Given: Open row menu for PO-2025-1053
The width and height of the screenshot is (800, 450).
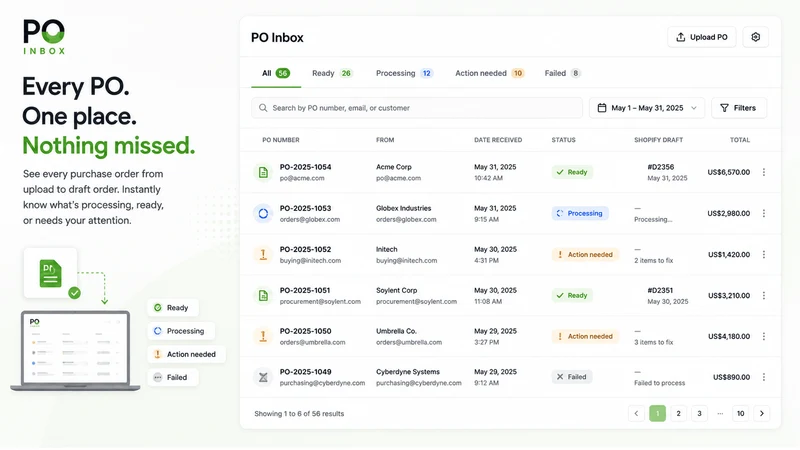Looking at the screenshot, I should (764, 214).
